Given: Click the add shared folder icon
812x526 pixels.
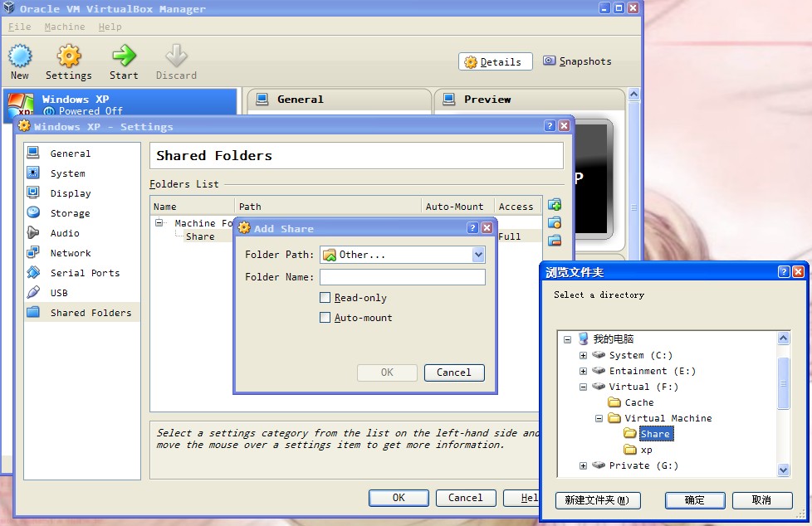Looking at the screenshot, I should pos(555,204).
